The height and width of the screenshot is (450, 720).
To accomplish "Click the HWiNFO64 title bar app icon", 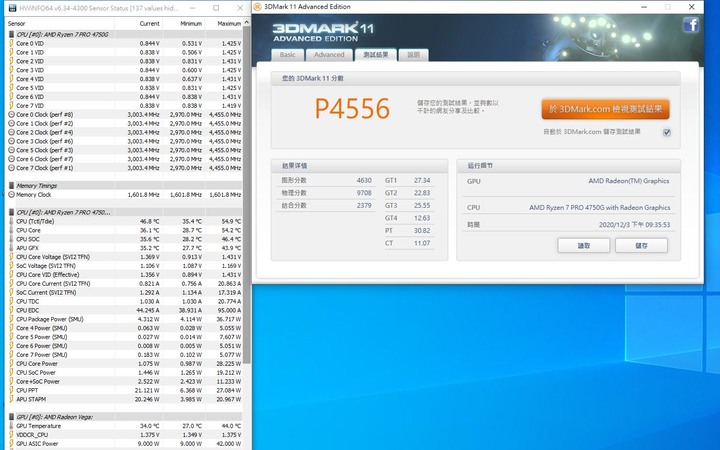I will [12, 8].
